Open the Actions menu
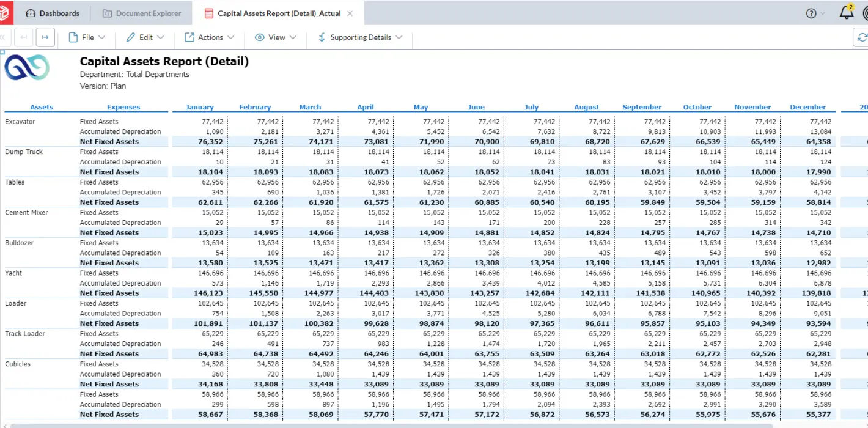This screenshot has width=868, height=428. [x=210, y=37]
